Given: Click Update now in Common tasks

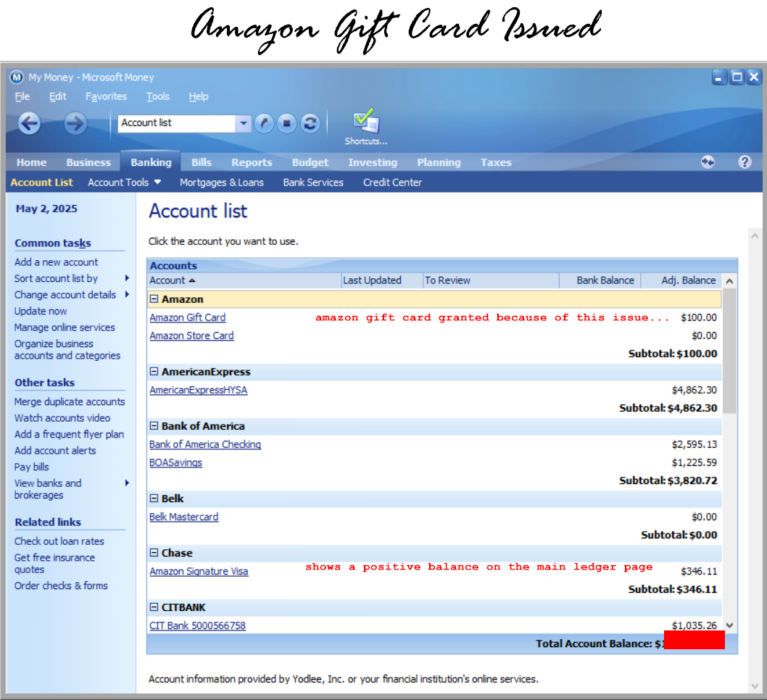Looking at the screenshot, I should pos(41,311).
